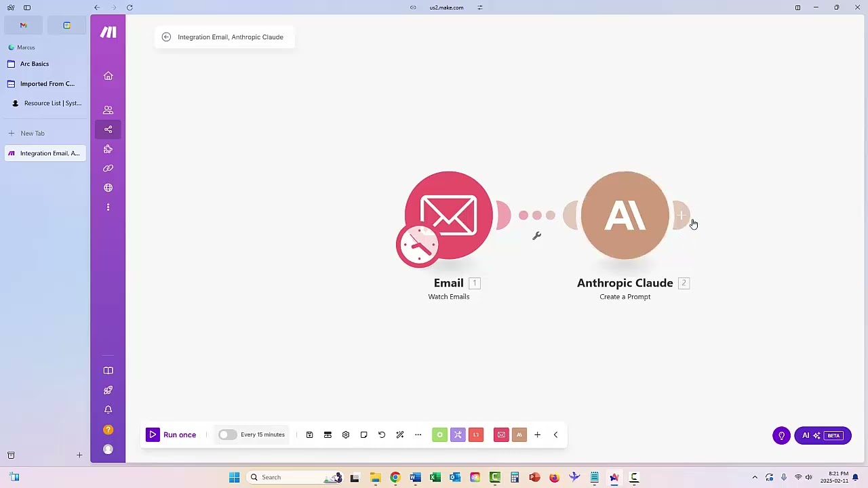Auto-align modules with magic wand

point(400,435)
